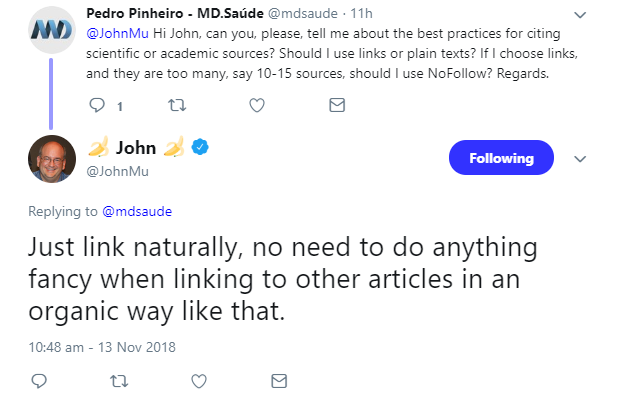Expand the options chevron beside Following
This screenshot has width=617, height=407.
(x=580, y=158)
